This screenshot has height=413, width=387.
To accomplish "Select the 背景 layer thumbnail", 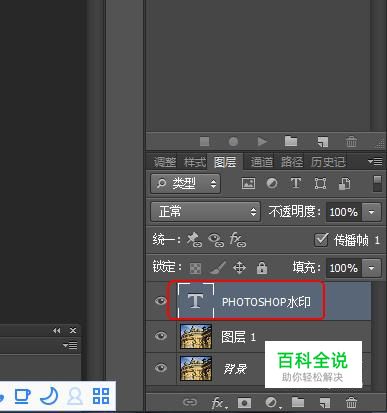I will 196,368.
